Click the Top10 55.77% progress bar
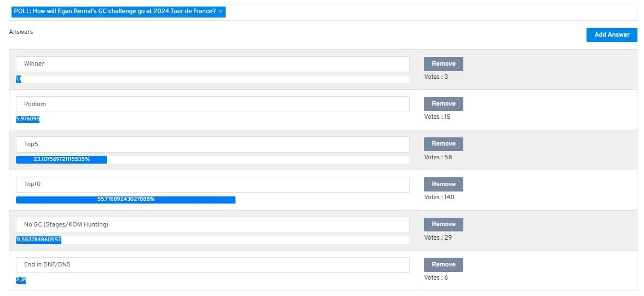 [x=126, y=200]
